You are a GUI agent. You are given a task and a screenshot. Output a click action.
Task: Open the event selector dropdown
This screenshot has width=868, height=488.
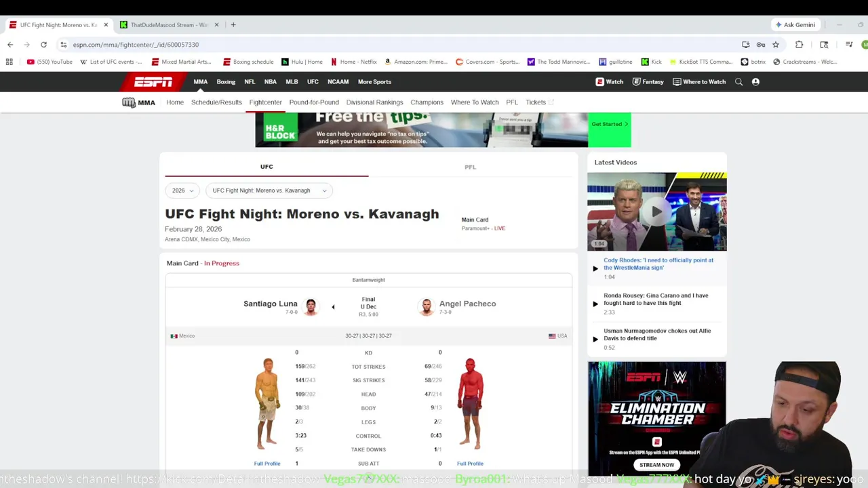269,190
